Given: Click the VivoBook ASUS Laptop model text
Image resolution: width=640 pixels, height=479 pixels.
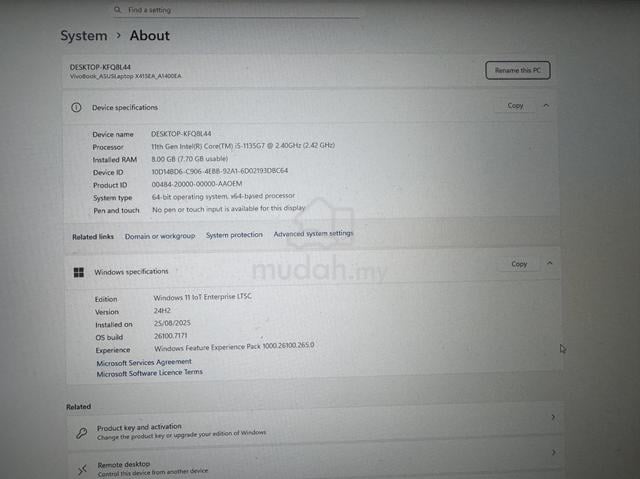Looking at the screenshot, I should (x=126, y=76).
